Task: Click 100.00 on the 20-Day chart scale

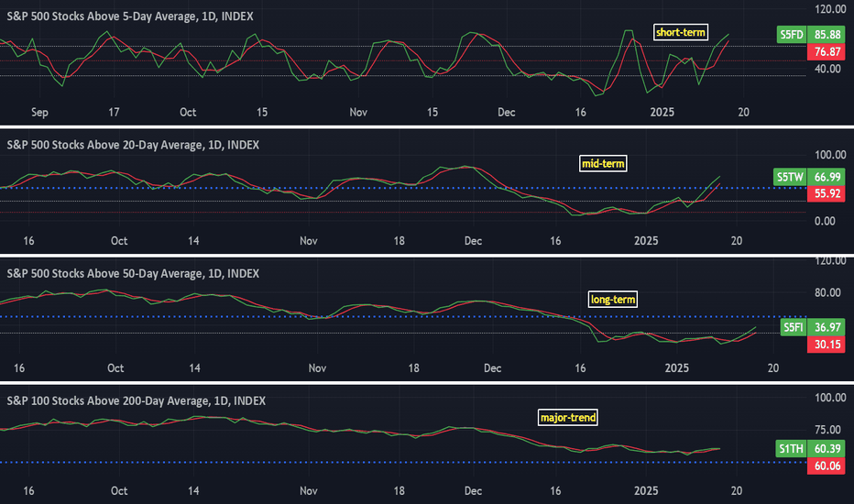Action: 830,155
